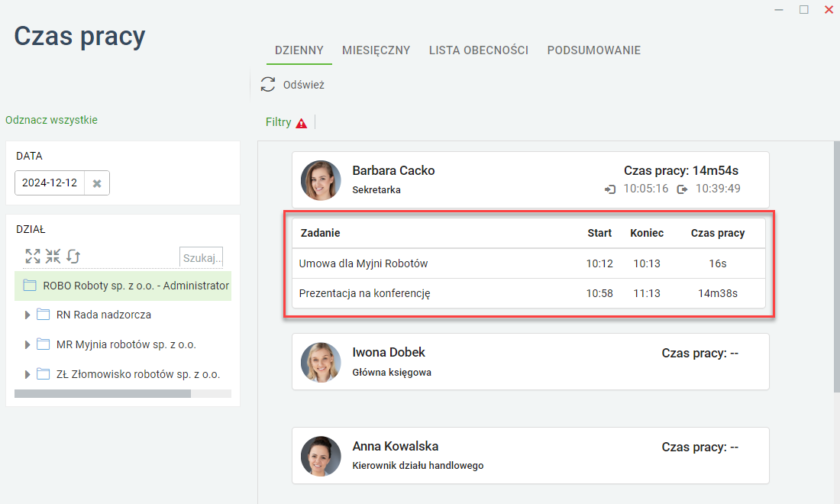Click the vertical scrollbar of the employee list

[836, 267]
